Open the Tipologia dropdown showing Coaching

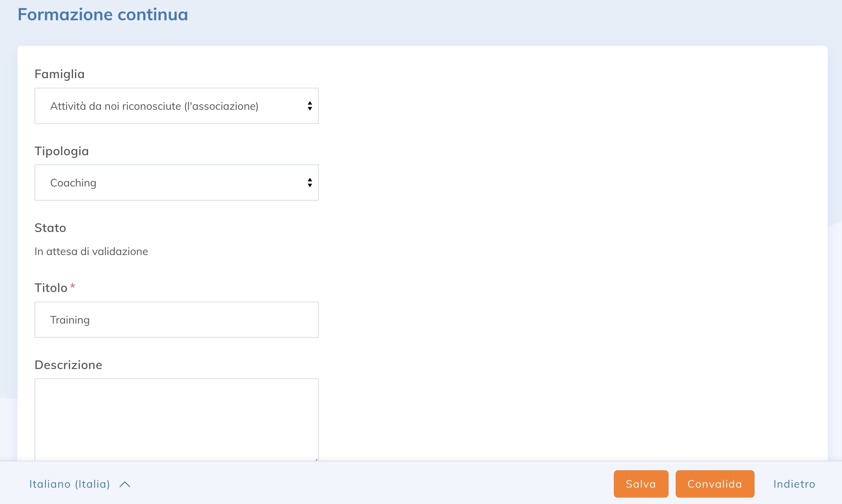pos(177,182)
